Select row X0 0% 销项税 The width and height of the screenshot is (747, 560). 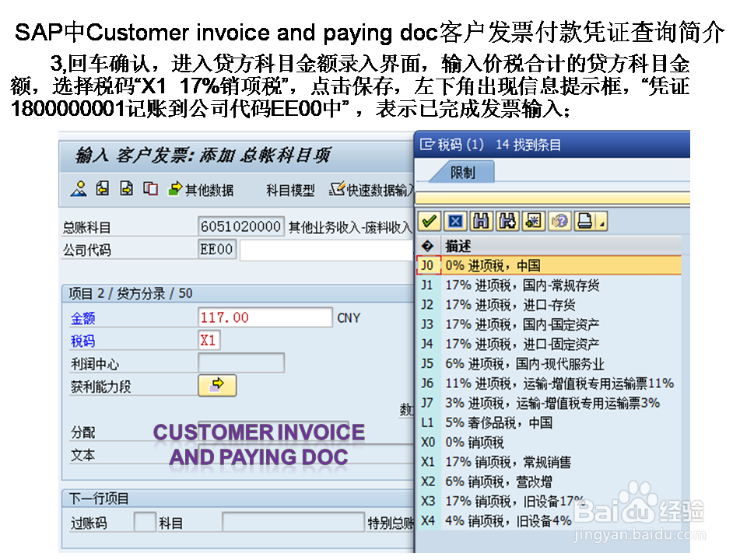(549, 443)
